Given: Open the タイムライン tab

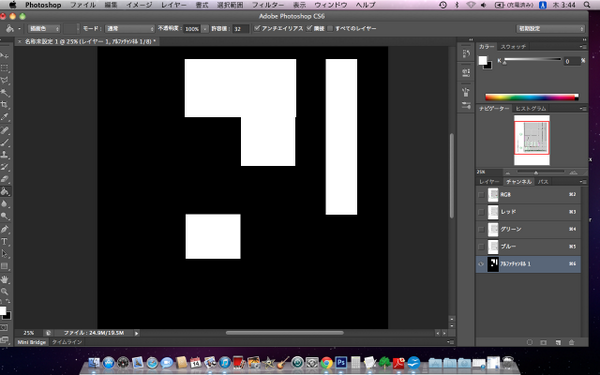Looking at the screenshot, I should (67, 342).
